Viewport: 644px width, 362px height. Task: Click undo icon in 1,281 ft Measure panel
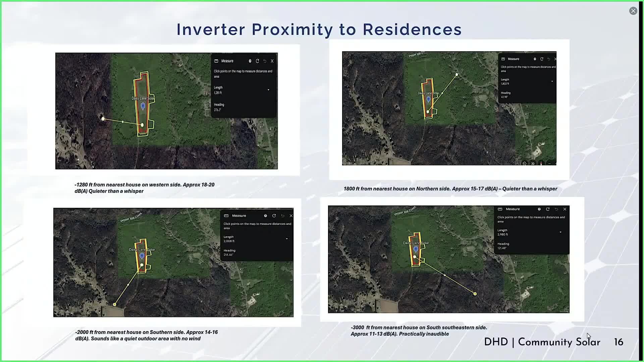coord(265,61)
